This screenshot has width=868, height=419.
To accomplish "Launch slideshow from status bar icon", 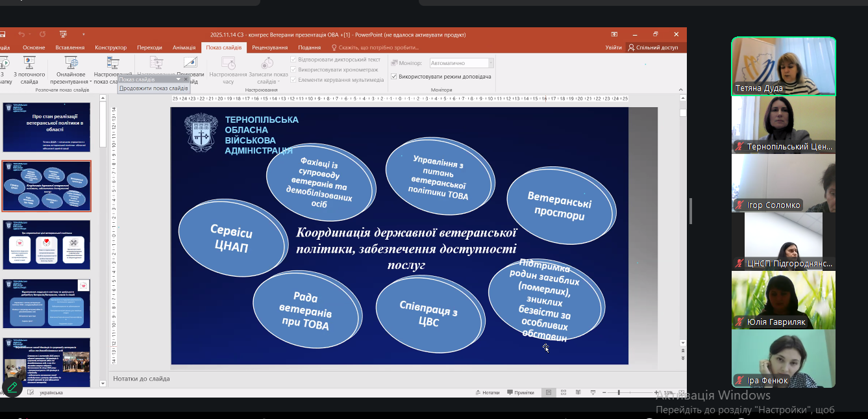I will [592, 392].
